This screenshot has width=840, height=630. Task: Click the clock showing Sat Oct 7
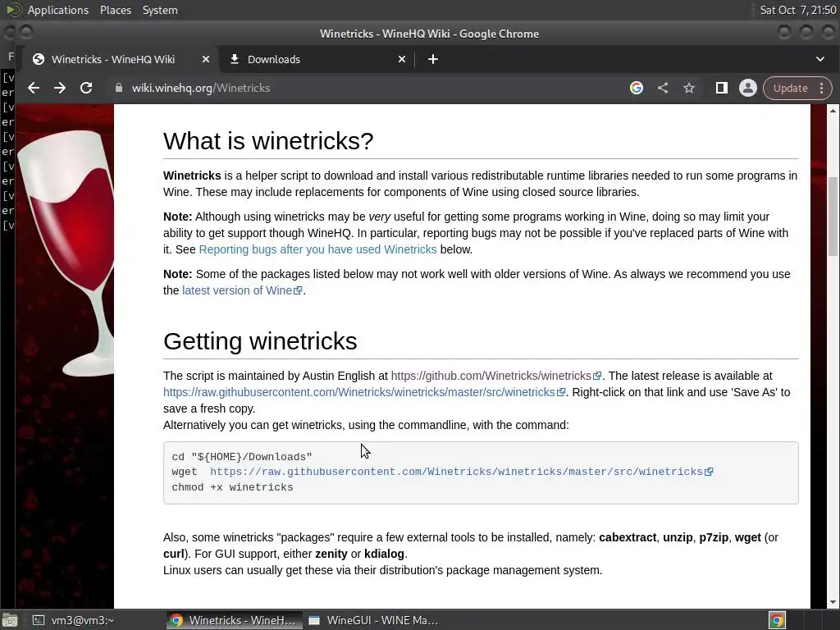(797, 10)
